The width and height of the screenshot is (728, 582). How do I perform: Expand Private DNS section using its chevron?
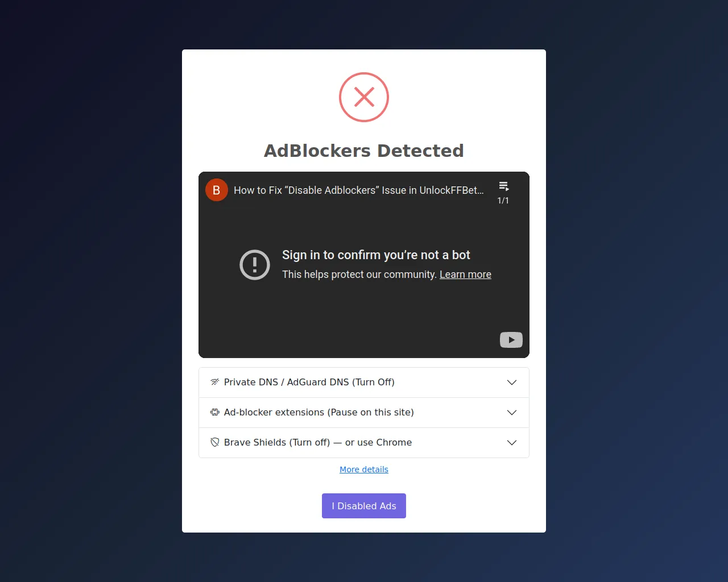click(x=512, y=383)
